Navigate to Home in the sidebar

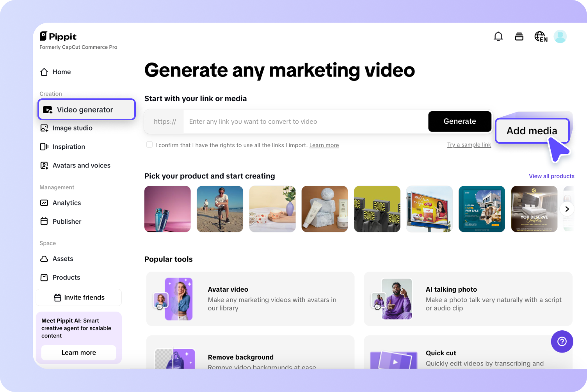point(61,72)
